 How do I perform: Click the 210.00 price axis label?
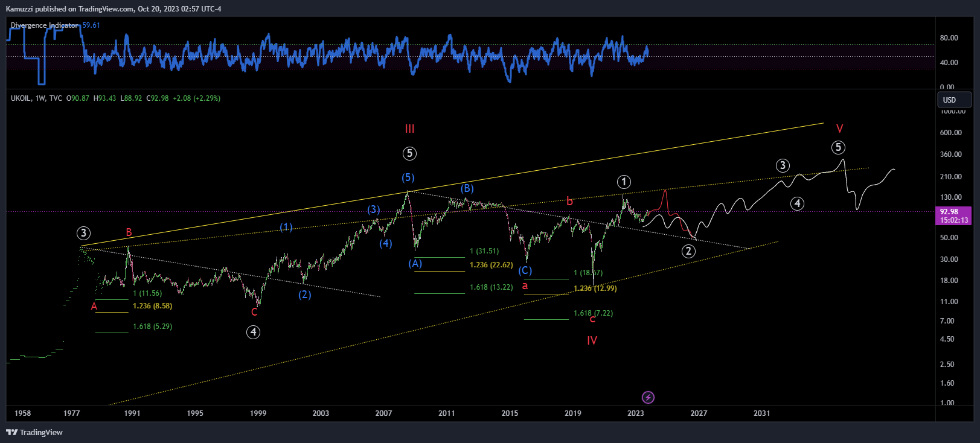coord(950,177)
